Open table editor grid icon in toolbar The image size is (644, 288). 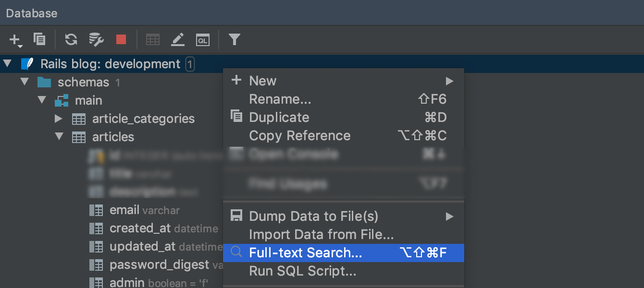click(x=153, y=39)
